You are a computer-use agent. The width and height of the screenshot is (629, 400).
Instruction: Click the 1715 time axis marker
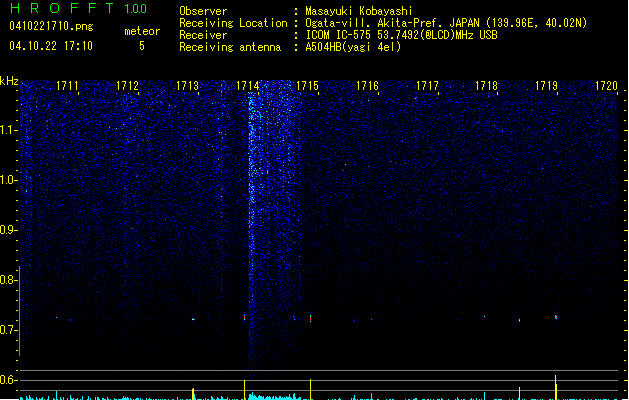[307, 86]
